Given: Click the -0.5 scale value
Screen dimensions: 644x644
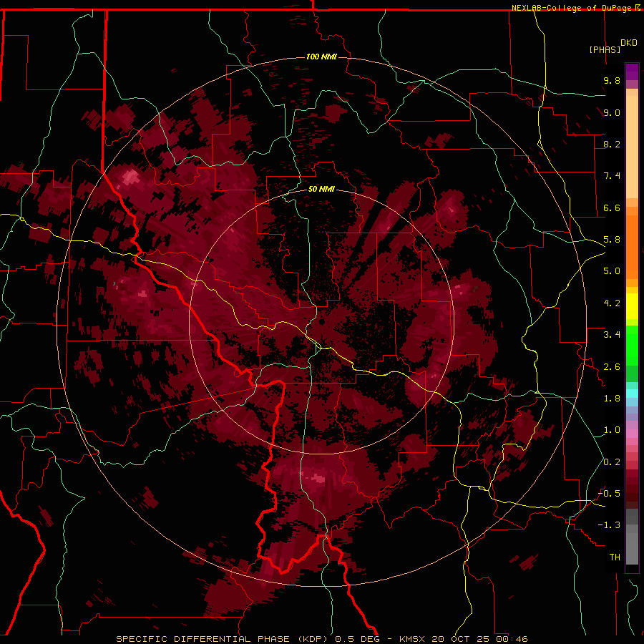Looking at the screenshot, I should [609, 494].
